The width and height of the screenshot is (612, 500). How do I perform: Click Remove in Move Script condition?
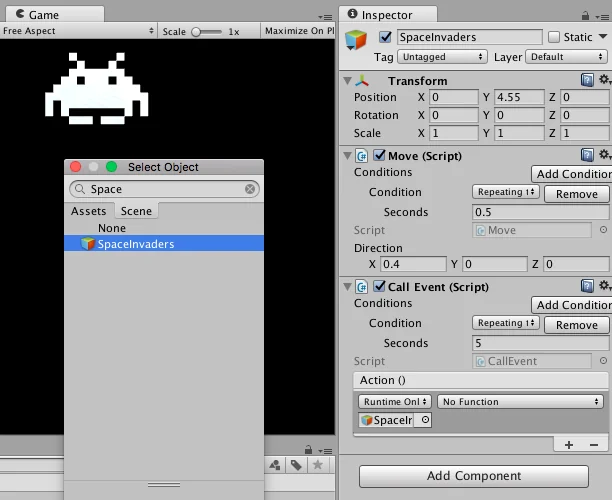tap(576, 194)
